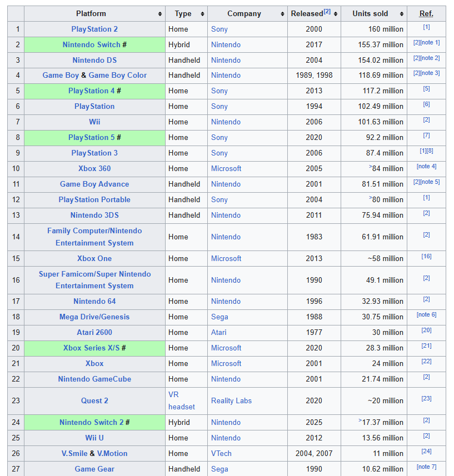Open note 1 reference for Nintendo Switch
This screenshot has height=476, width=454.
tap(430, 43)
